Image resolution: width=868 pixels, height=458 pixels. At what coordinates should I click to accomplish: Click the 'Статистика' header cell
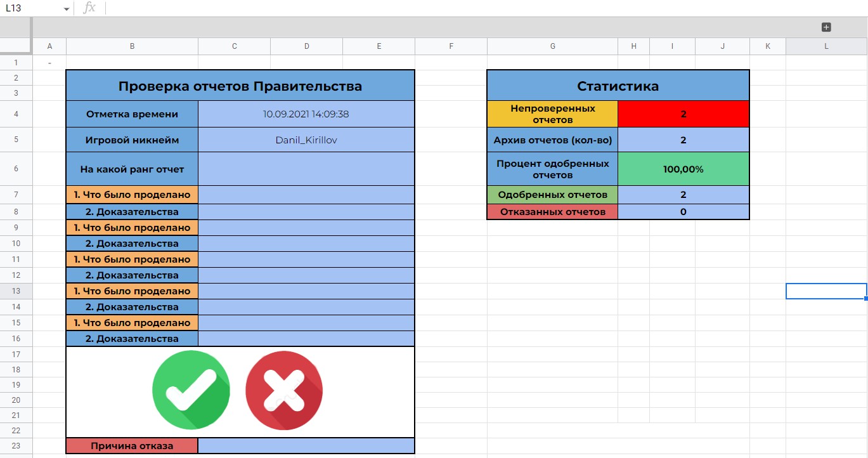click(618, 86)
